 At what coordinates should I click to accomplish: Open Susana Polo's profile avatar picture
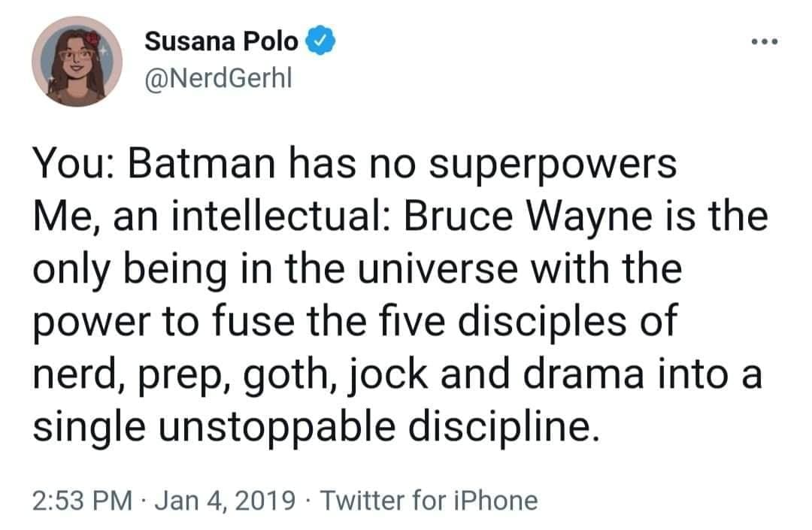pos(77,62)
